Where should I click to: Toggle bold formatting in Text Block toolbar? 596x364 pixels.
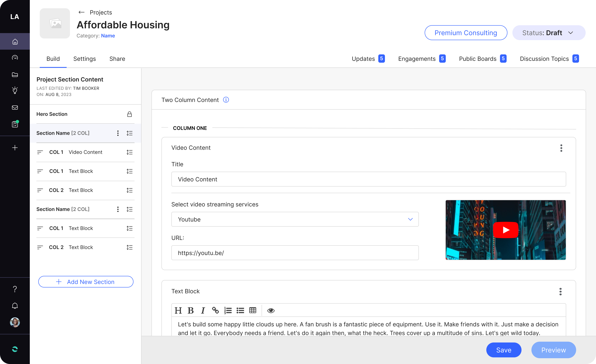click(191, 310)
